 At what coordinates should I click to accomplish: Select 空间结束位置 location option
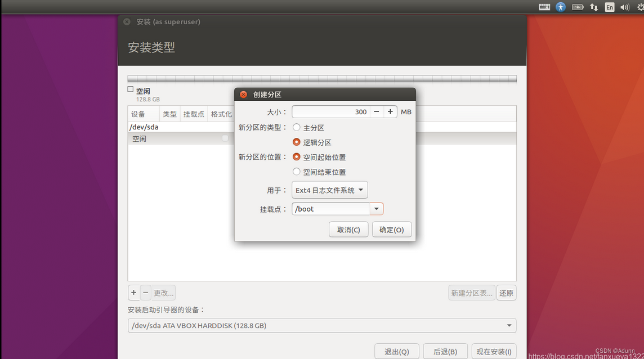pyautogui.click(x=297, y=172)
